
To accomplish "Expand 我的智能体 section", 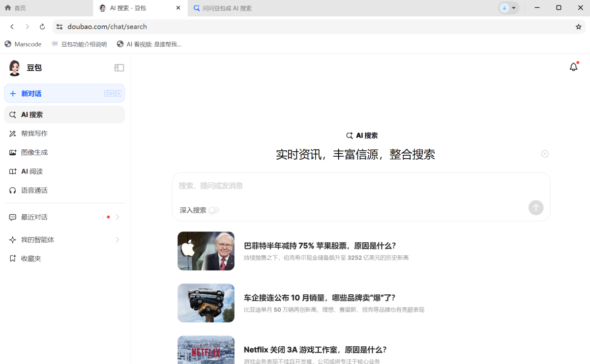I will [117, 240].
